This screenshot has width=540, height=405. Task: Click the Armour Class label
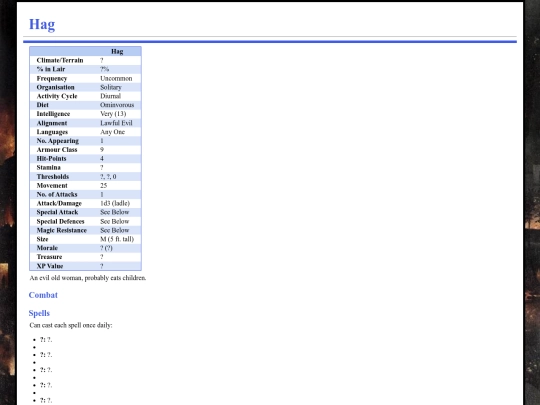[x=57, y=150]
